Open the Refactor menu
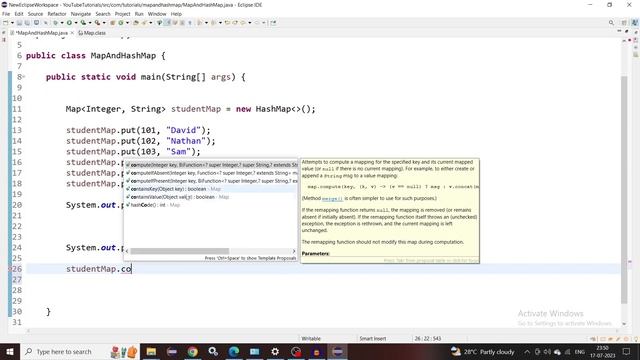The image size is (640, 360). (x=57, y=14)
